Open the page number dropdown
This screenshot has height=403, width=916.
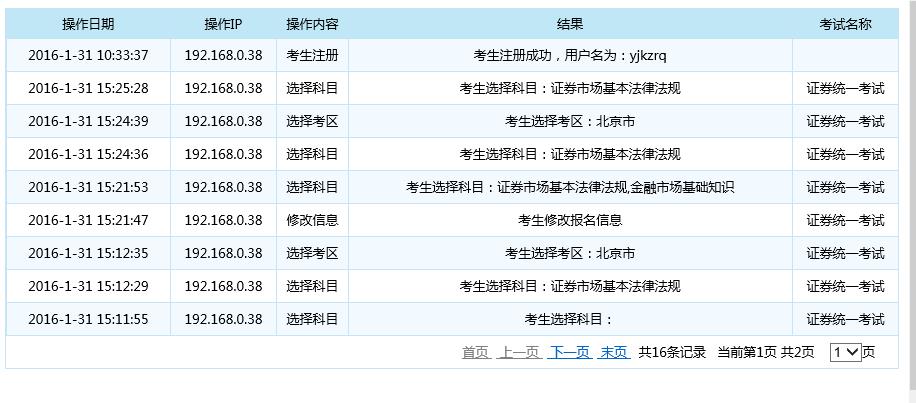845,352
